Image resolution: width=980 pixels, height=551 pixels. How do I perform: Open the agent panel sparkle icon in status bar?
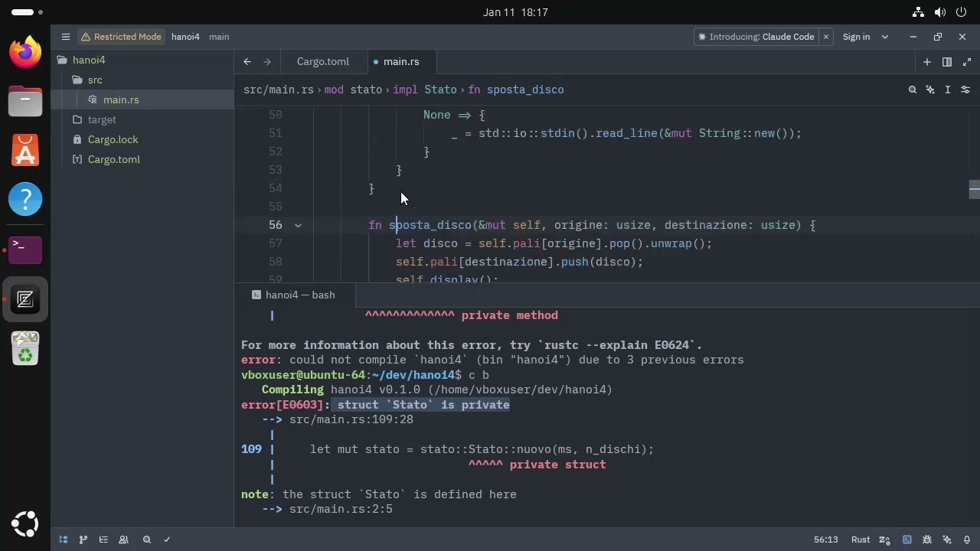point(947,540)
